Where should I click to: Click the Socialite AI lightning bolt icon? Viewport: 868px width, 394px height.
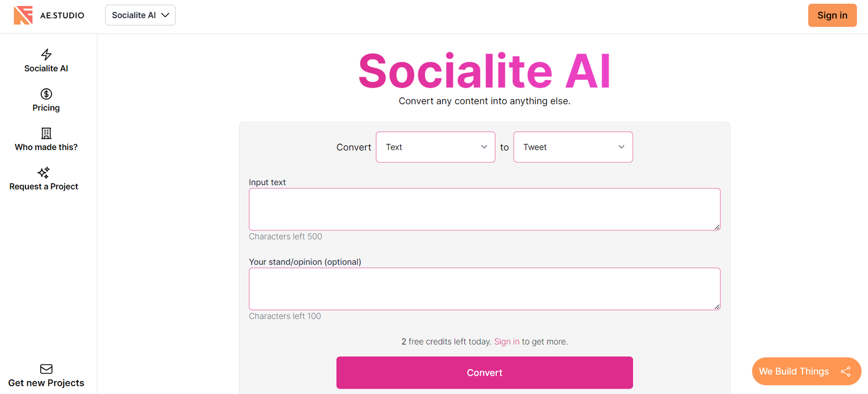point(46,54)
